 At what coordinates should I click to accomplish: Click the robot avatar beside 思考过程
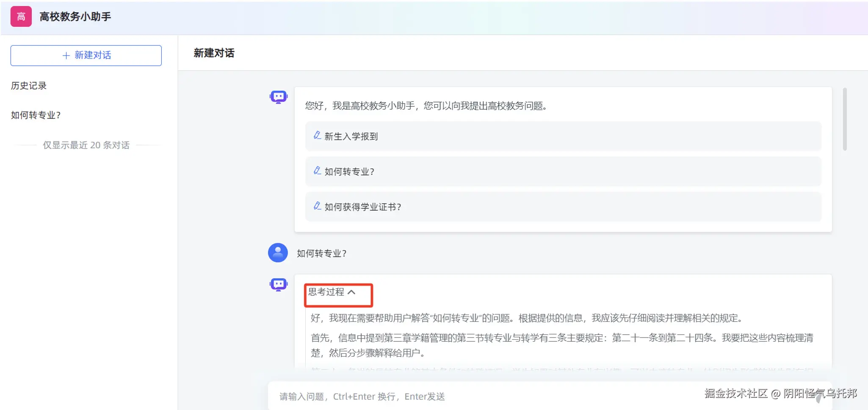[278, 285]
